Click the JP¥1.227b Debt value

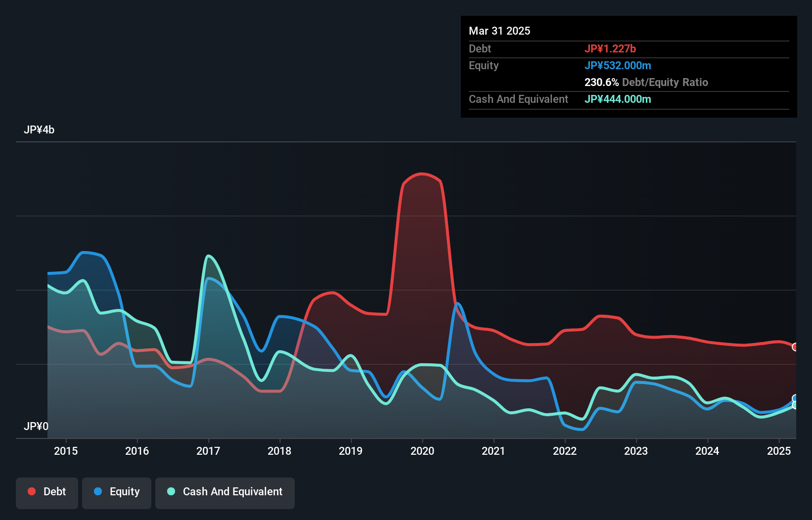[611, 48]
